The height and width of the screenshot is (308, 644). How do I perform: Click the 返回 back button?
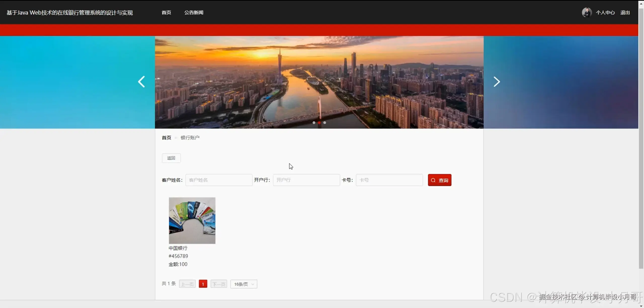click(171, 158)
